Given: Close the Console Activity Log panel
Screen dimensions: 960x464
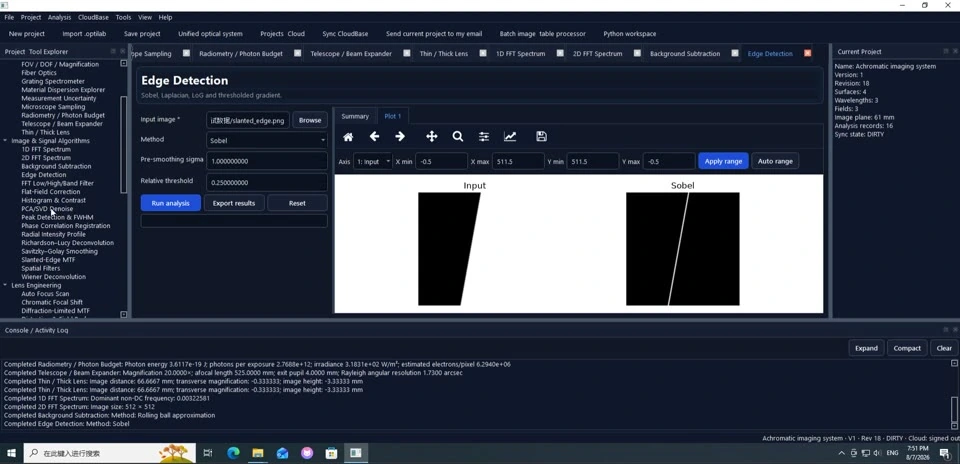Looking at the screenshot, I should click(956, 330).
